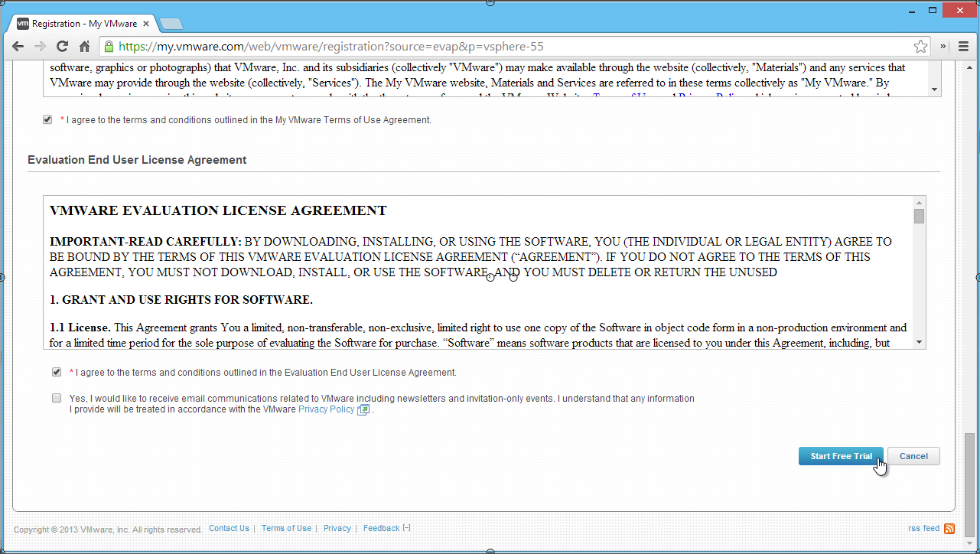
Task: Click the VMware favicon on the tab
Action: (23, 24)
